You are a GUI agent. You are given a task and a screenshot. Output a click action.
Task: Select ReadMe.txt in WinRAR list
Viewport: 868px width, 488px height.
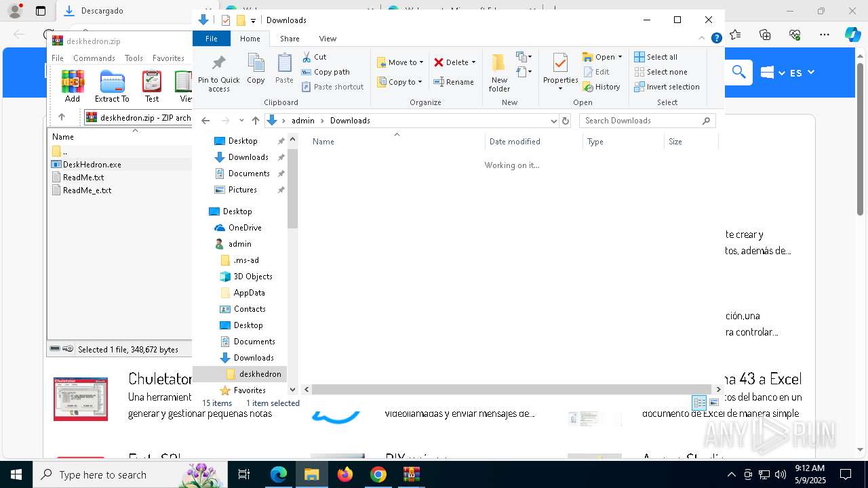tap(83, 178)
